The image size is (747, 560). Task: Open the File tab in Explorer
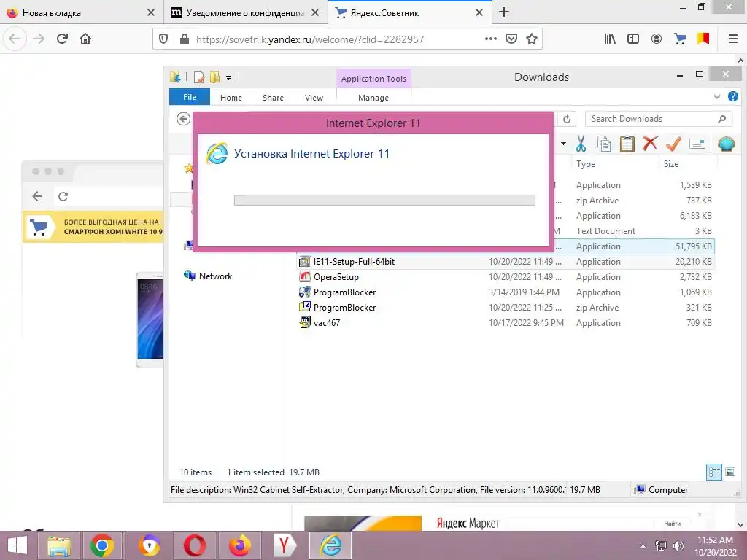coord(190,97)
